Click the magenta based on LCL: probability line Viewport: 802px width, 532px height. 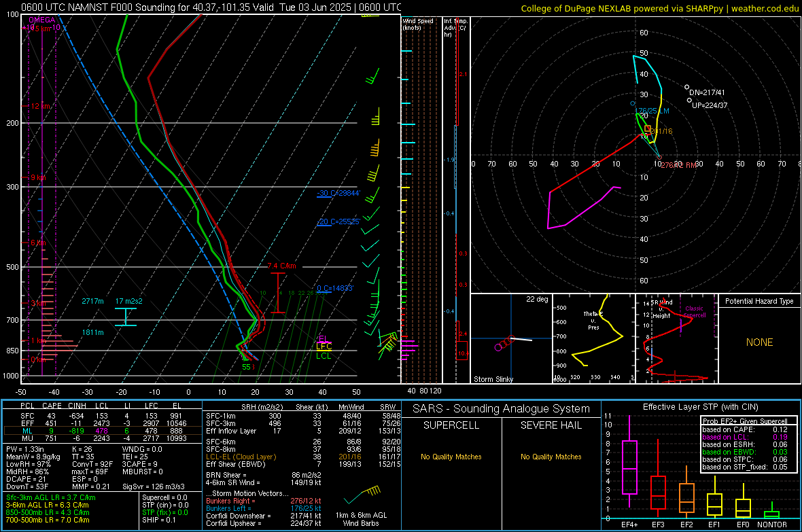tap(745, 437)
